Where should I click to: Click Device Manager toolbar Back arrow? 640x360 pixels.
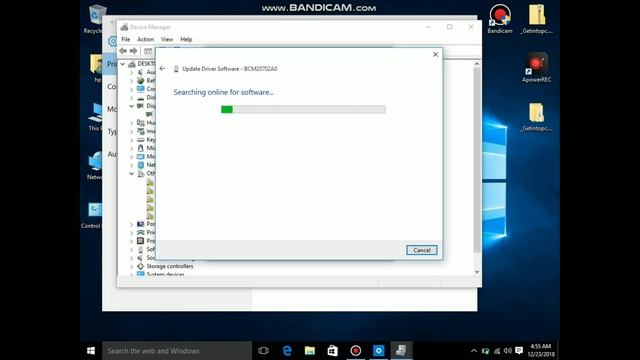click(x=123, y=51)
